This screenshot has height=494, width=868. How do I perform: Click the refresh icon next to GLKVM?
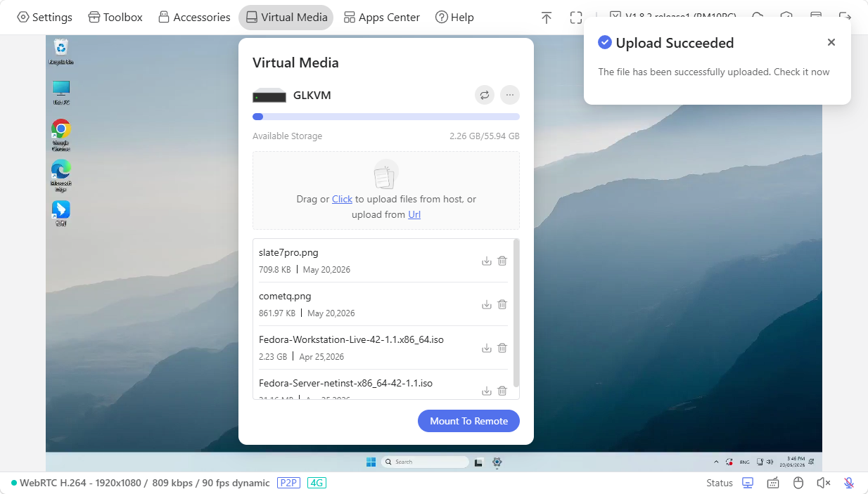pyautogui.click(x=485, y=95)
